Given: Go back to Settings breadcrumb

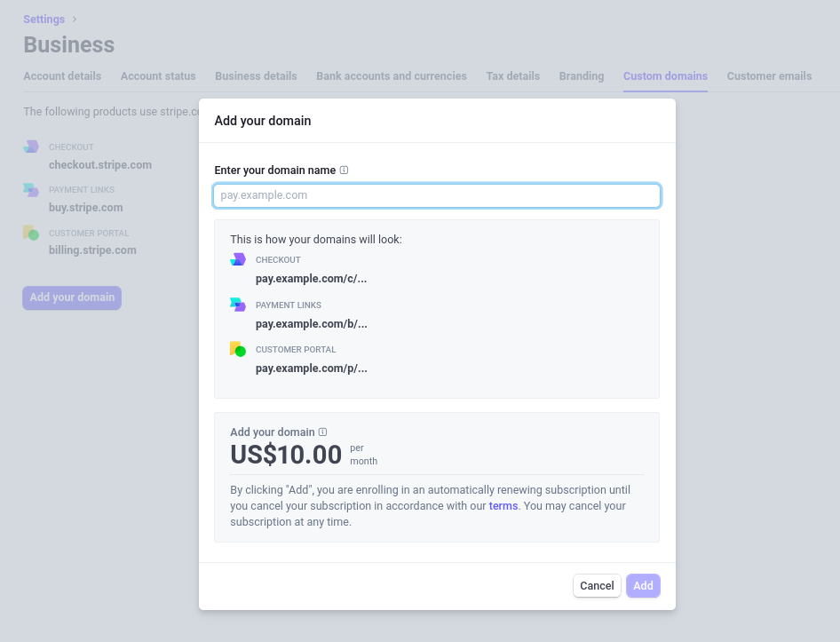Looking at the screenshot, I should pos(44,20).
